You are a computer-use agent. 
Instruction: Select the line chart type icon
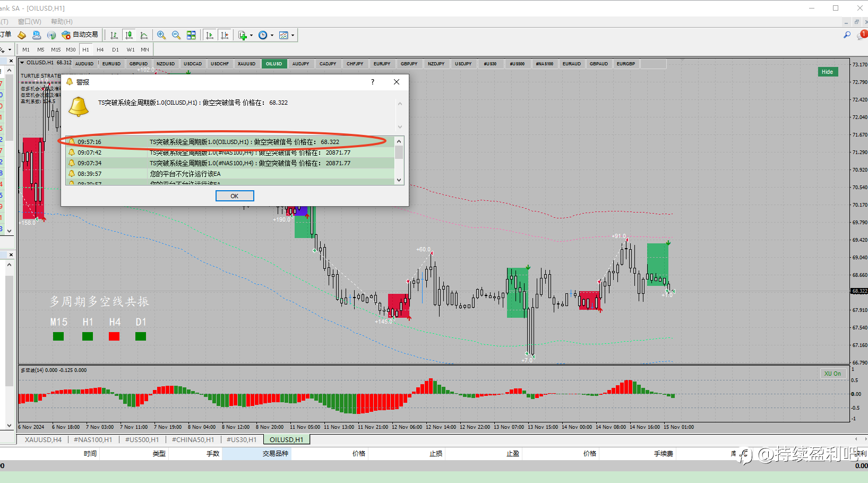[144, 35]
